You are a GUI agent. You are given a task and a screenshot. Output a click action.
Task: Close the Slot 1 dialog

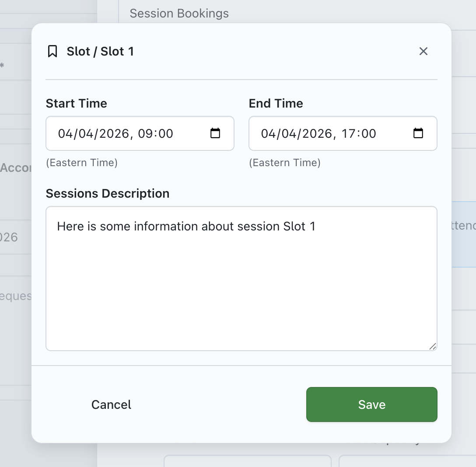[423, 52]
